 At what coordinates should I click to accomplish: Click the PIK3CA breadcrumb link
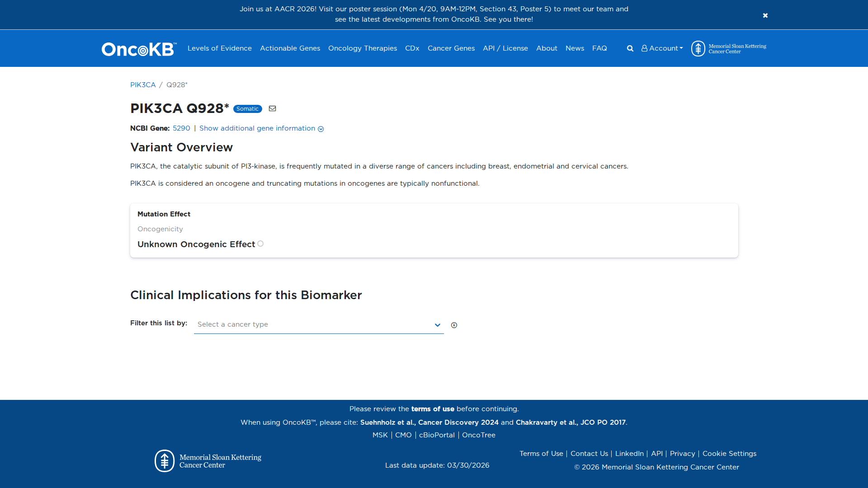click(142, 84)
